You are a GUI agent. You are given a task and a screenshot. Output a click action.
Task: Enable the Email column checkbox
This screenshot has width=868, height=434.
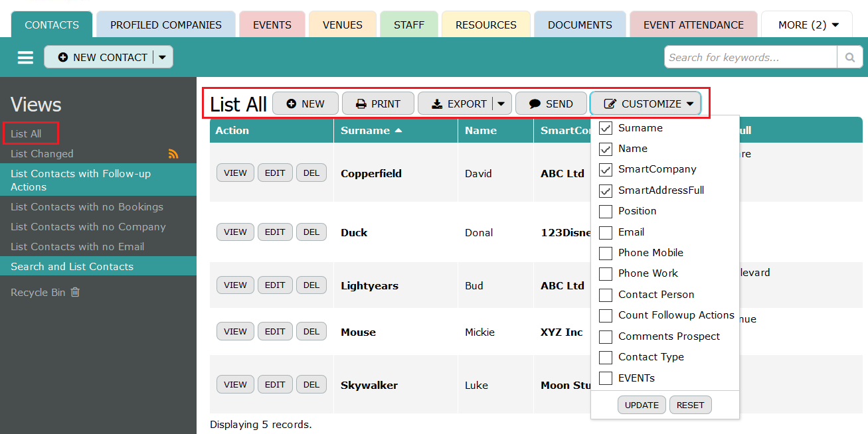coord(606,232)
